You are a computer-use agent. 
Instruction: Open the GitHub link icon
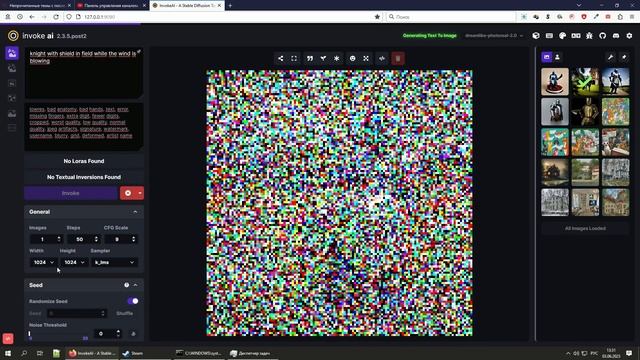(602, 36)
